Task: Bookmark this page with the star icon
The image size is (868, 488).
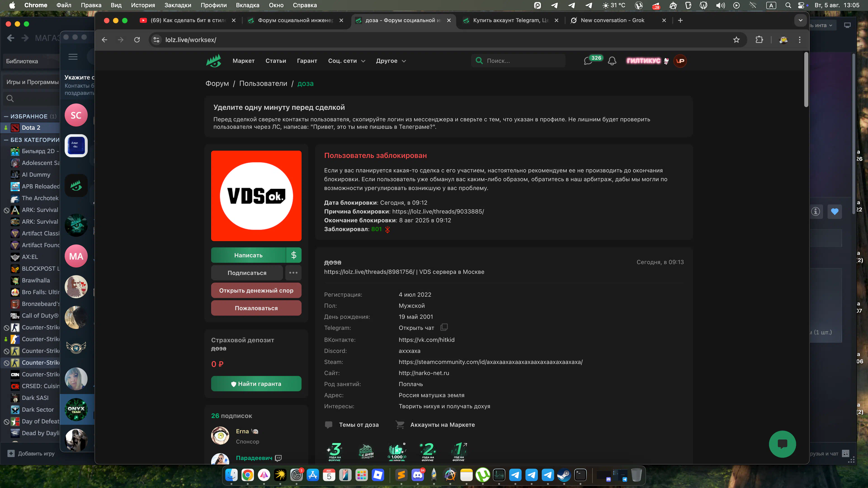Action: click(x=736, y=40)
